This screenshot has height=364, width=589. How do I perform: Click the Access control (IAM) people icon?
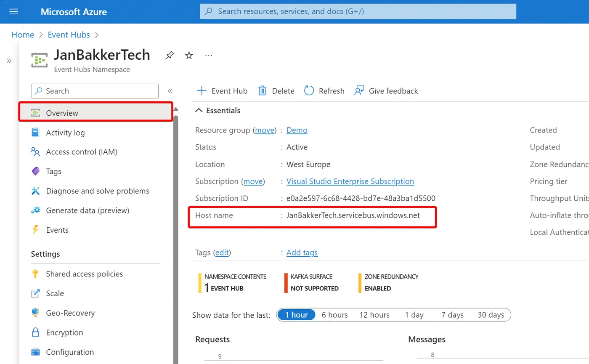[35, 152]
